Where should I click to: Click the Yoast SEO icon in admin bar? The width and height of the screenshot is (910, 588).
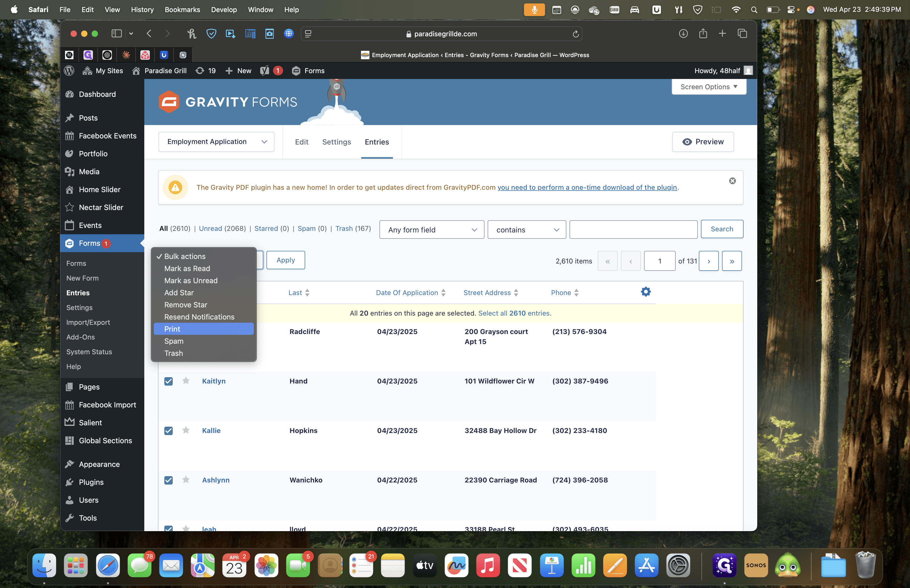pos(265,71)
